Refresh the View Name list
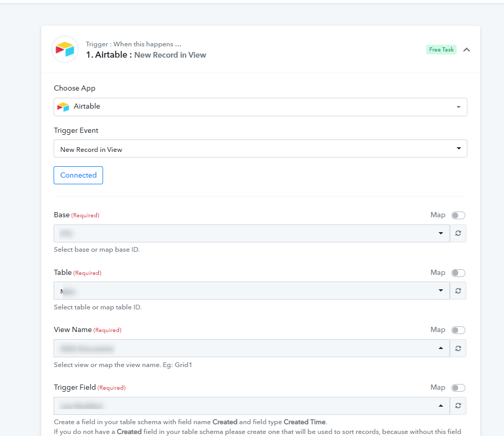 point(458,348)
